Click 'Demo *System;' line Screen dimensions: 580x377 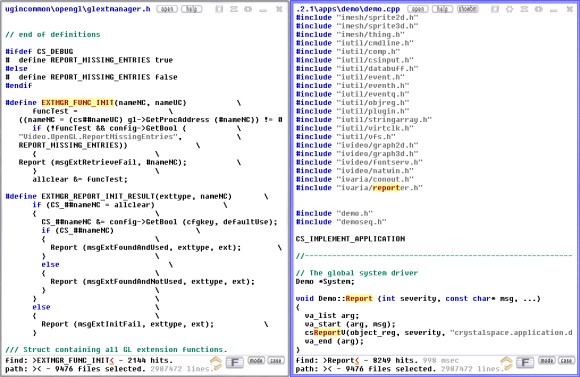(325, 281)
